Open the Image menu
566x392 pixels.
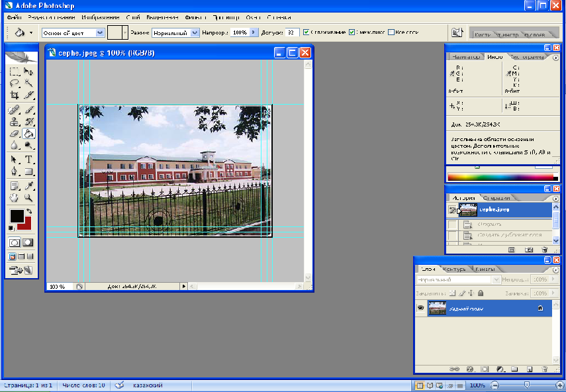[101, 17]
